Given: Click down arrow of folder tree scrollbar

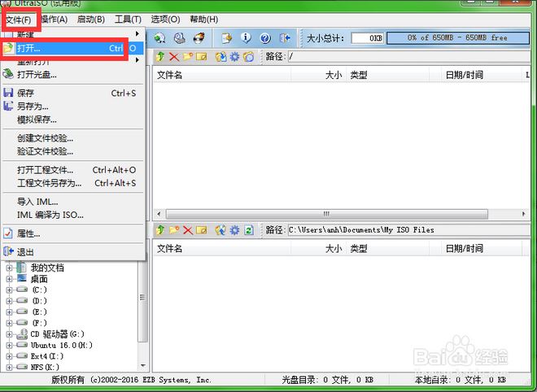Looking at the screenshot, I should tap(143, 366).
